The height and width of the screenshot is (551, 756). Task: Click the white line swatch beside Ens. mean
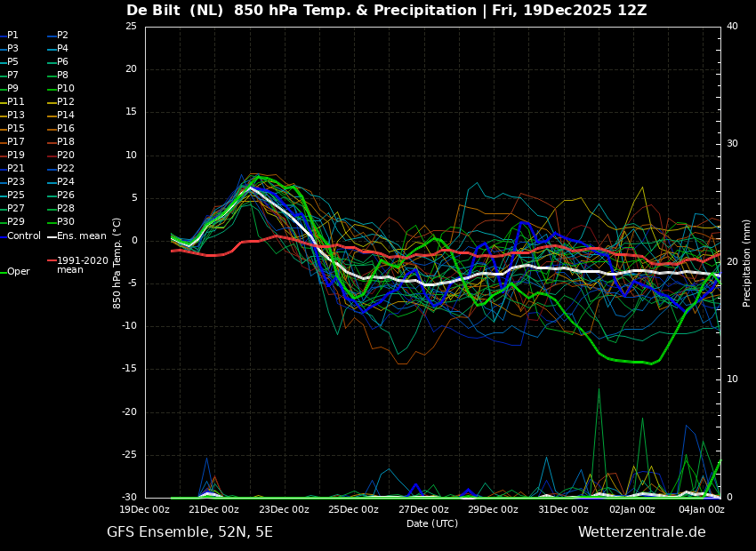pyautogui.click(x=52, y=237)
